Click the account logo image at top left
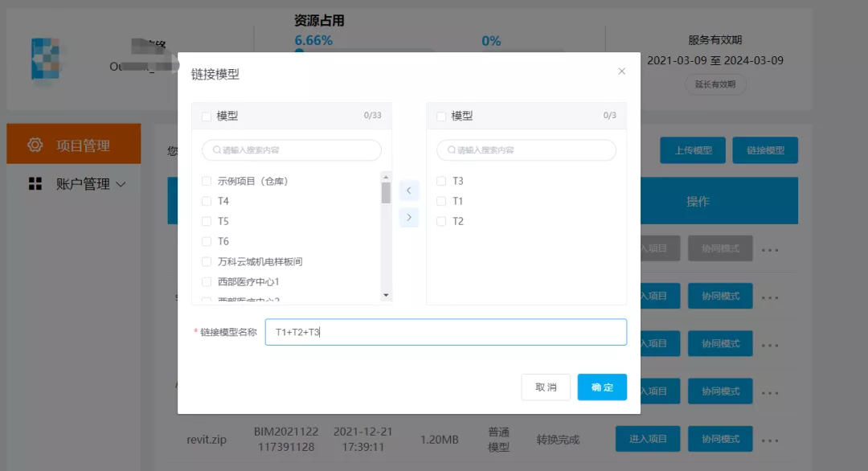The height and width of the screenshot is (471, 868). [45, 59]
